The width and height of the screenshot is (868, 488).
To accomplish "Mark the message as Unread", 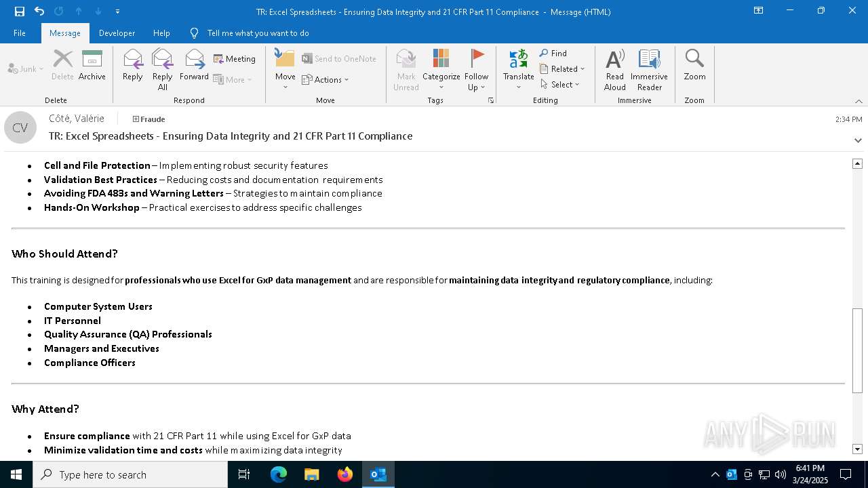I will pos(406,70).
